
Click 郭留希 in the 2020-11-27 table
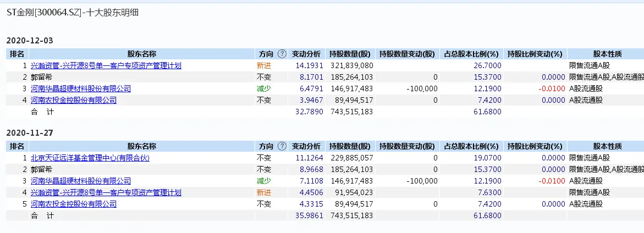[41, 169]
